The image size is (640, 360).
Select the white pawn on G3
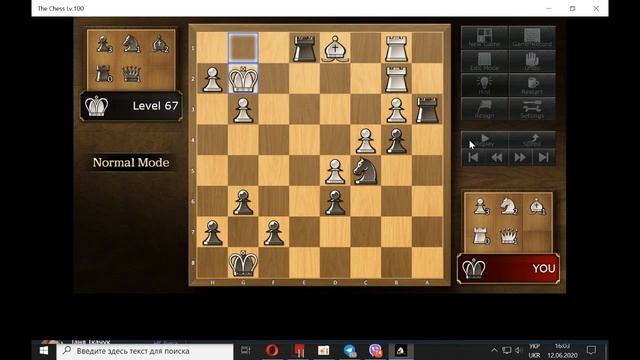(243, 109)
